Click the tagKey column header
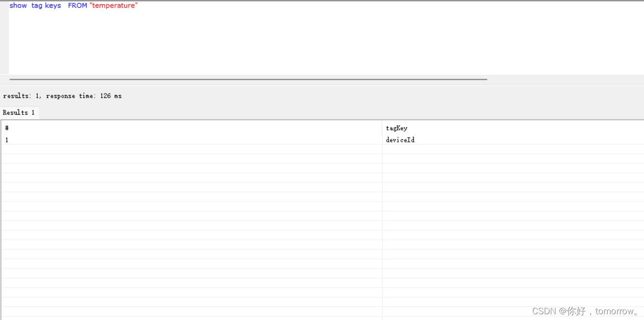The width and height of the screenshot is (644, 320). pyautogui.click(x=397, y=128)
